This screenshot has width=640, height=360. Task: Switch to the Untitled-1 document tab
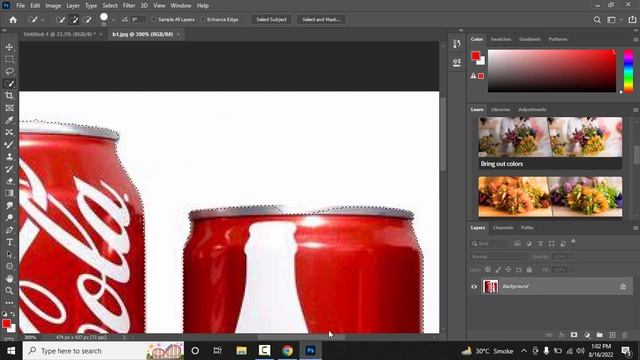(x=60, y=34)
